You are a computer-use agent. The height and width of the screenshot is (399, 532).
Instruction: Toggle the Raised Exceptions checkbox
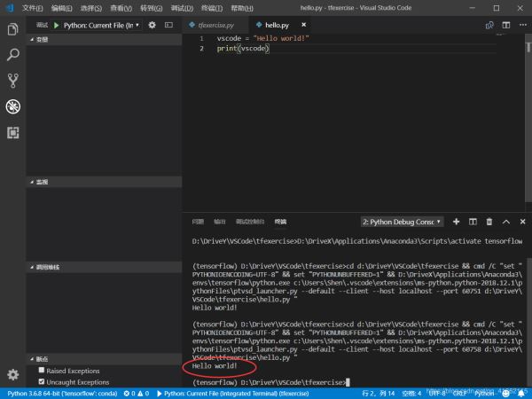tap(42, 370)
